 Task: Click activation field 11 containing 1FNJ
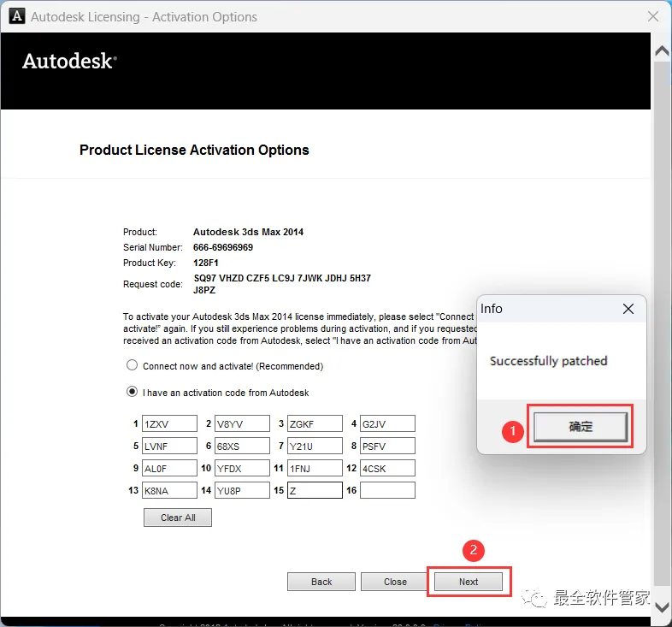pos(315,468)
